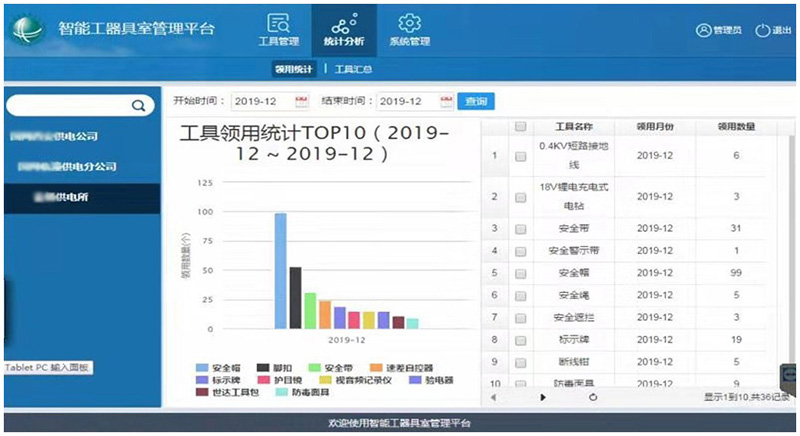Open the 系统管理 gear icon

pos(410,23)
